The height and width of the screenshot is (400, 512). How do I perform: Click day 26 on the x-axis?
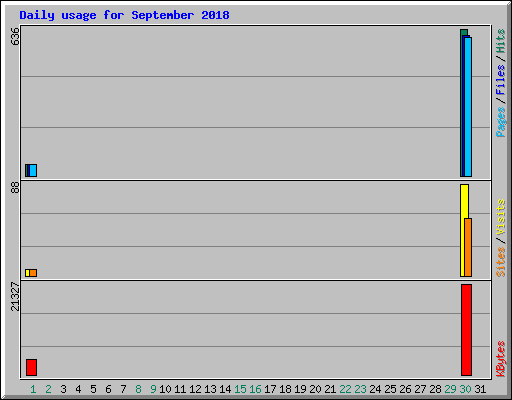[405, 389]
